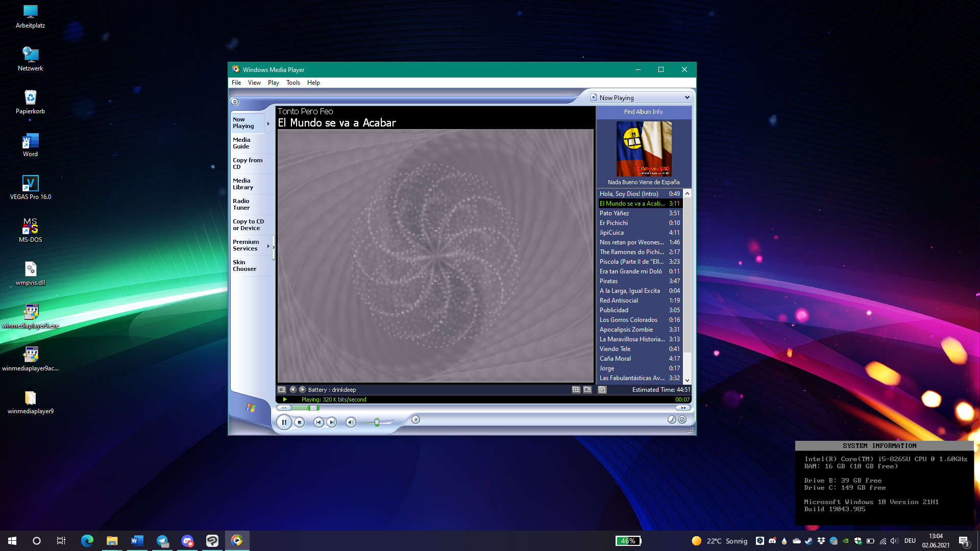Pause the currently playing track
The height and width of the screenshot is (551, 980).
[284, 422]
